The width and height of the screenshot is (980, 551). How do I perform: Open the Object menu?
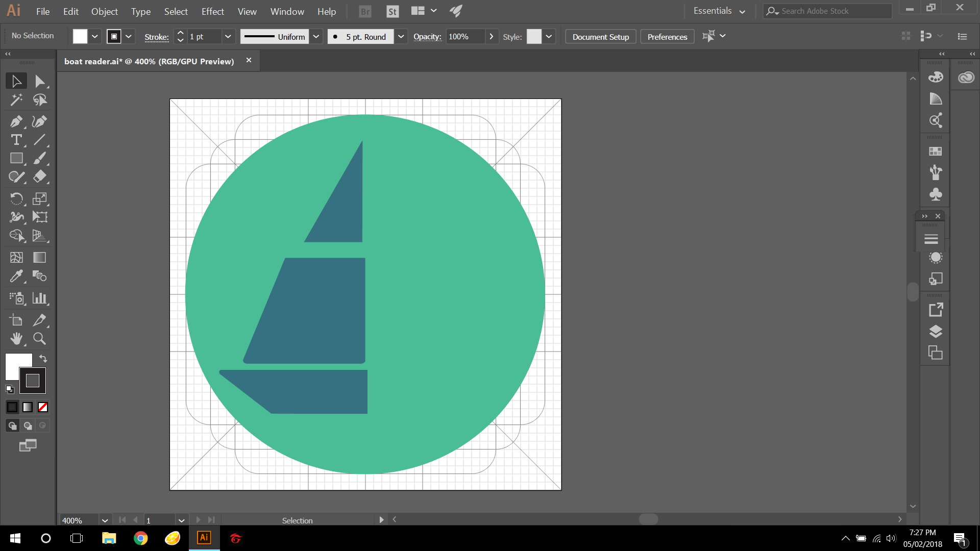point(104,11)
